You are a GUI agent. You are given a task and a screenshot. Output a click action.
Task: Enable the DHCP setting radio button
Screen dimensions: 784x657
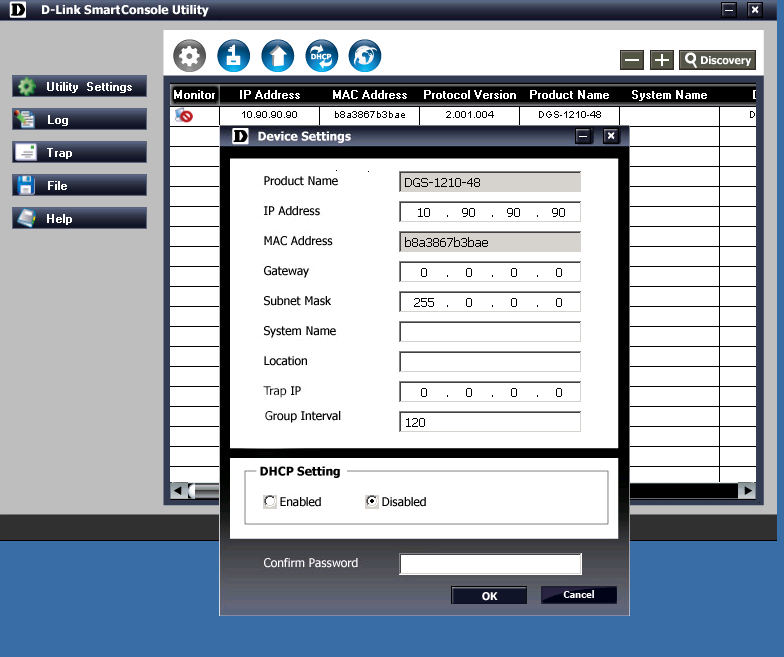pyautogui.click(x=270, y=502)
